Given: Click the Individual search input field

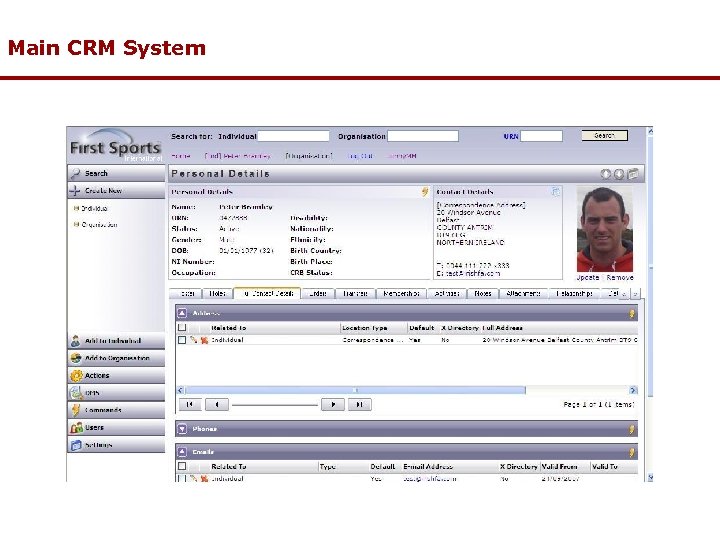Looking at the screenshot, I should pyautogui.click(x=293, y=136).
